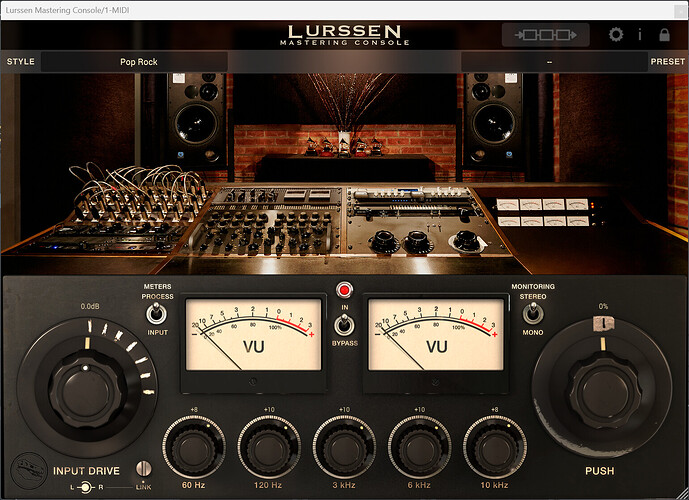Click the 10 kHz EQ knob
The image size is (689, 500).
point(494,447)
